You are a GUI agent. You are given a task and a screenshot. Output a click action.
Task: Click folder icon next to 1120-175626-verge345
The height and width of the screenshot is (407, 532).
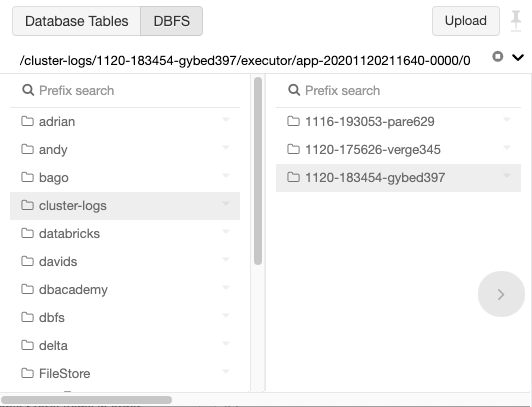(x=293, y=149)
